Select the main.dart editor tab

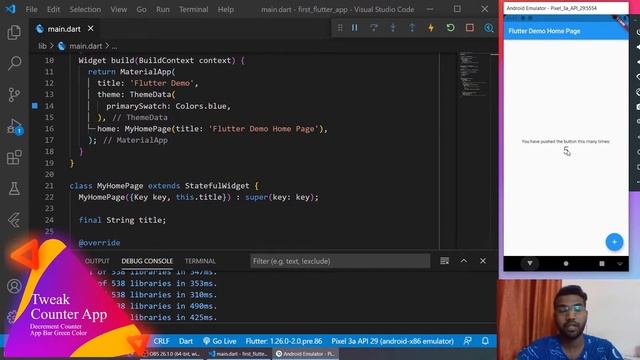point(64,29)
